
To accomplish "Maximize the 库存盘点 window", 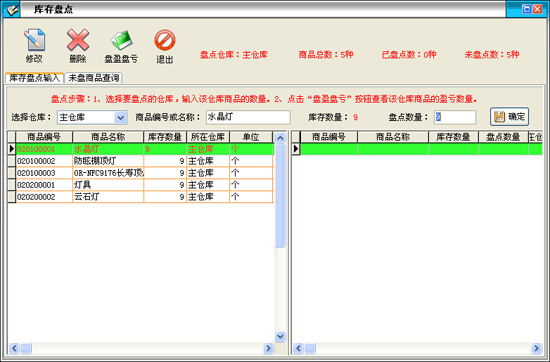I will pos(526,9).
